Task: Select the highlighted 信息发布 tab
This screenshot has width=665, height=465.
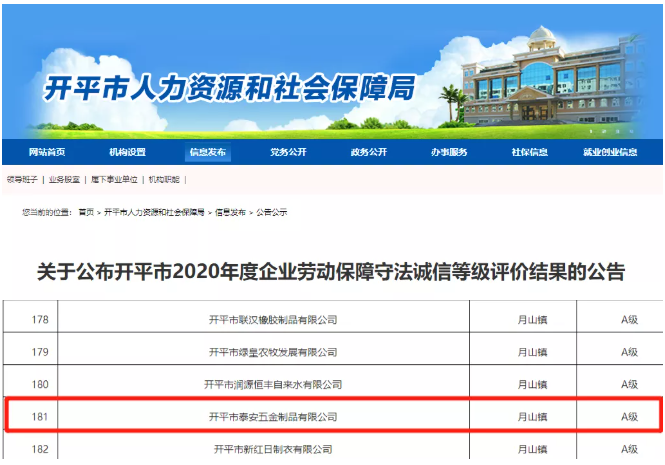Action: click(x=208, y=152)
